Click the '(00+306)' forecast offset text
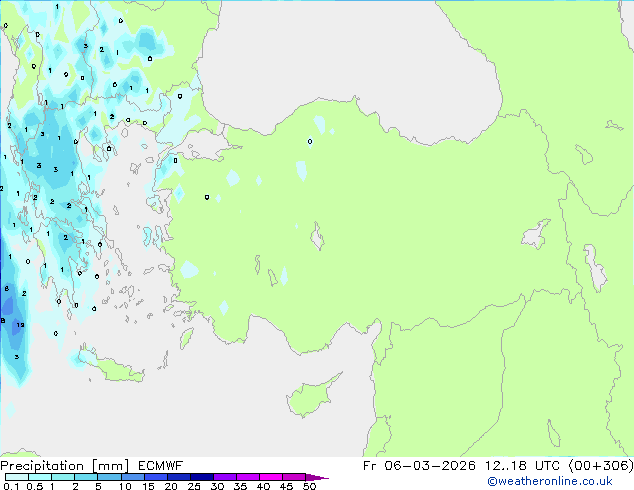Image resolution: width=634 pixels, height=490 pixels. (x=601, y=465)
